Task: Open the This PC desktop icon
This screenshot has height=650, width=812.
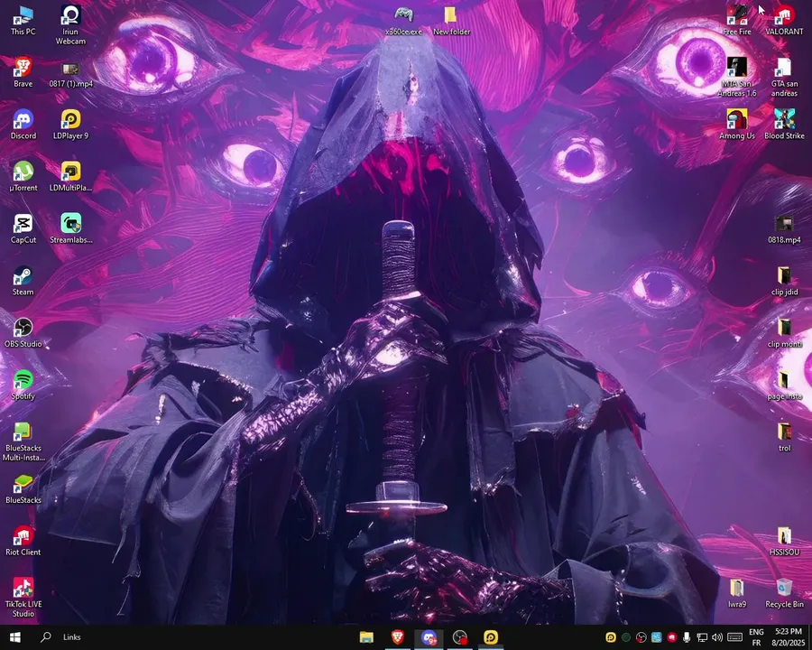Action: coord(23,21)
